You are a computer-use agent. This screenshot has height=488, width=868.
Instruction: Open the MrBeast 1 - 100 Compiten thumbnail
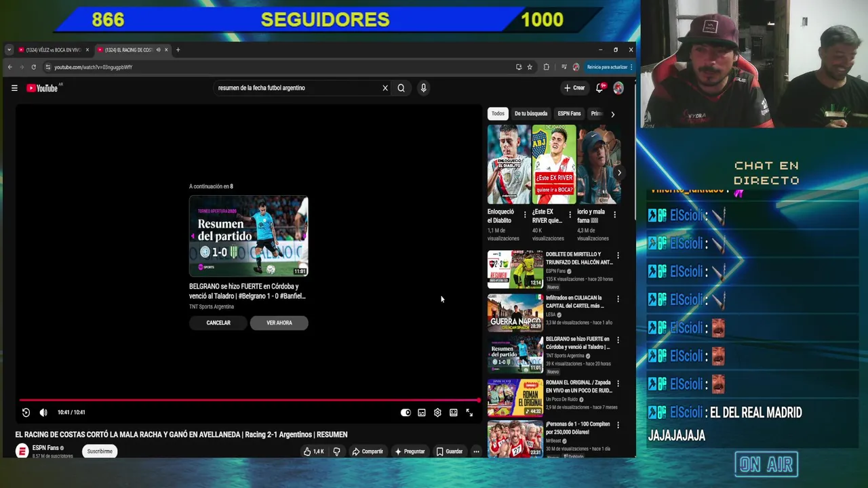coord(515,439)
